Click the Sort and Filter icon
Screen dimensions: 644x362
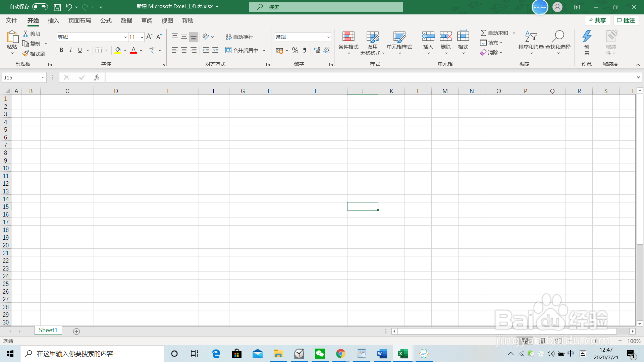point(531,36)
